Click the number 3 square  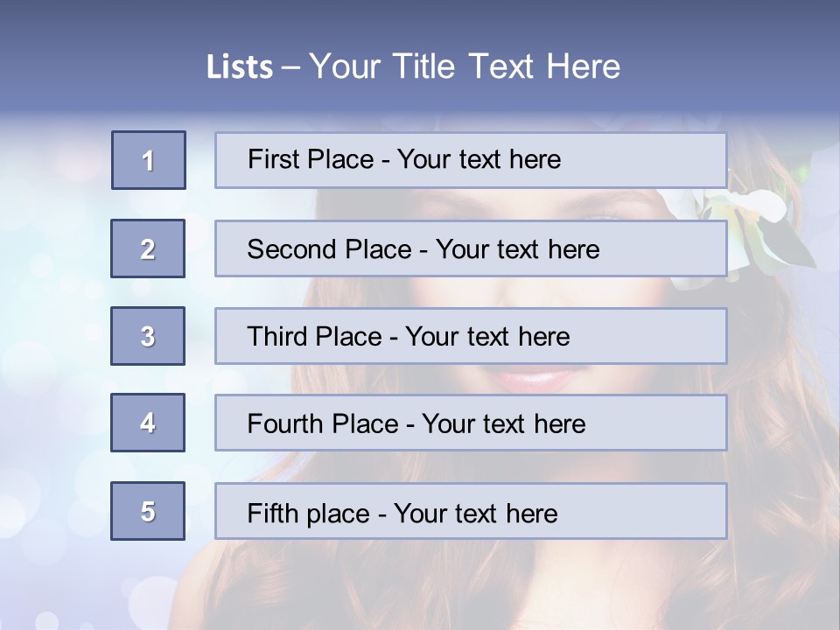[x=148, y=336]
